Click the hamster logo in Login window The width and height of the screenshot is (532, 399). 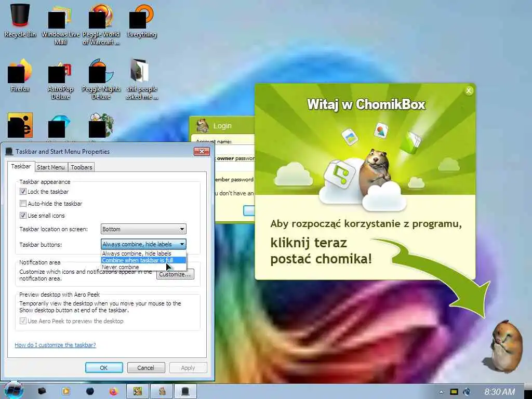point(203,126)
